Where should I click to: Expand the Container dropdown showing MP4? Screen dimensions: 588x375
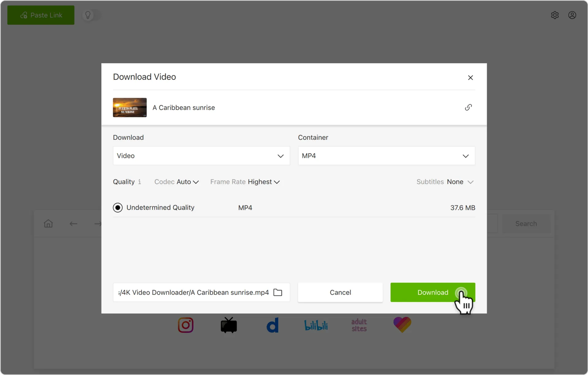coord(386,156)
